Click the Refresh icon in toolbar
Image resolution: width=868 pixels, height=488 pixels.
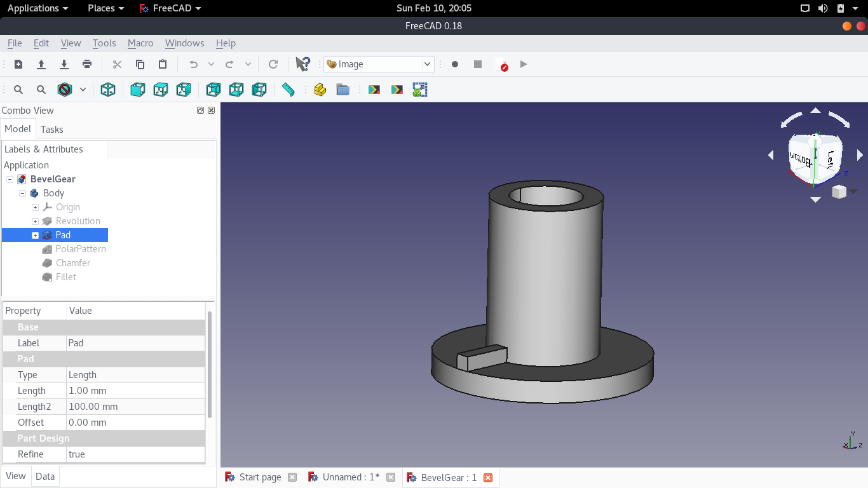pos(273,64)
